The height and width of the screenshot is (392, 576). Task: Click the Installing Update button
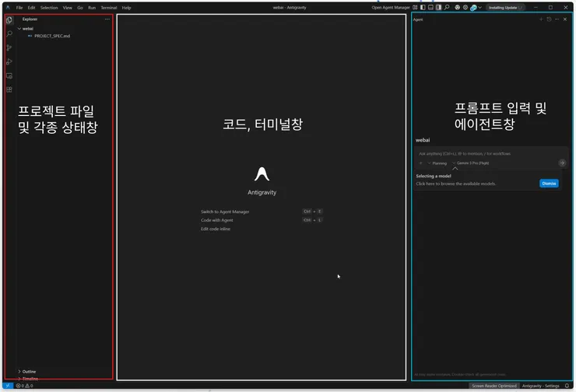click(x=504, y=7)
